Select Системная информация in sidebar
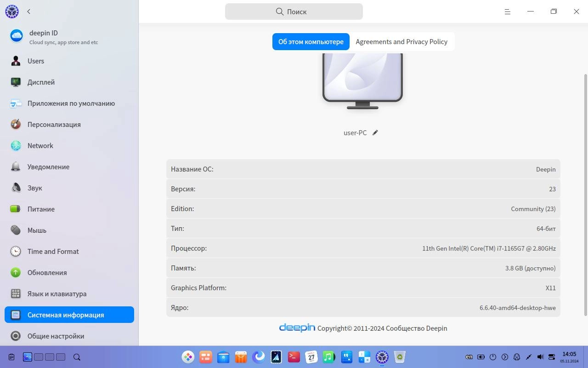 [69, 315]
